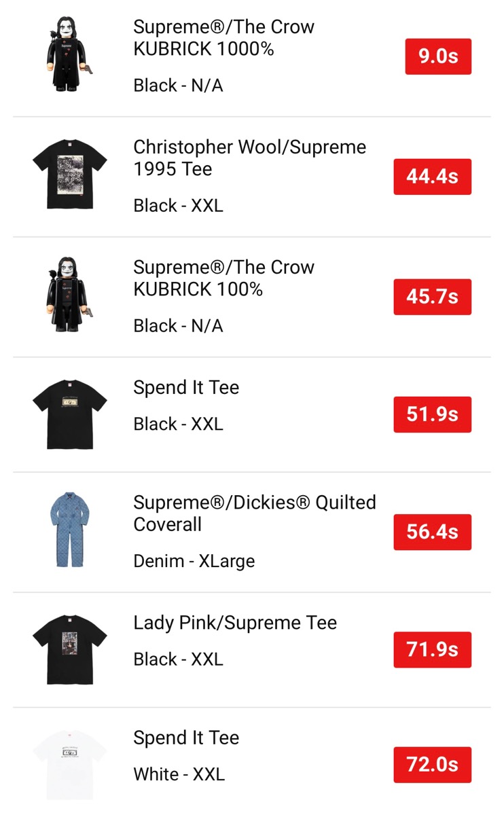504x815 pixels.
Task: Click the Crow KUBRICK 1000% figure thumbnail
Action: click(70, 54)
